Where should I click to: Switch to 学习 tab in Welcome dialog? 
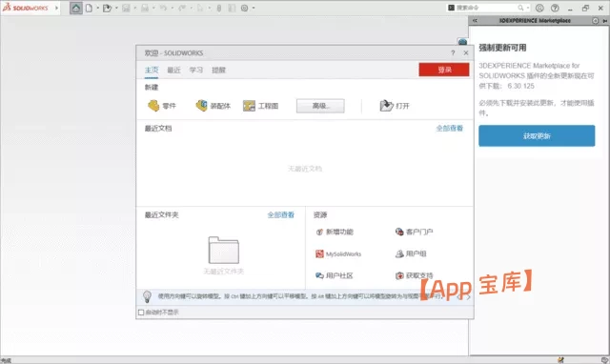pyautogui.click(x=196, y=70)
